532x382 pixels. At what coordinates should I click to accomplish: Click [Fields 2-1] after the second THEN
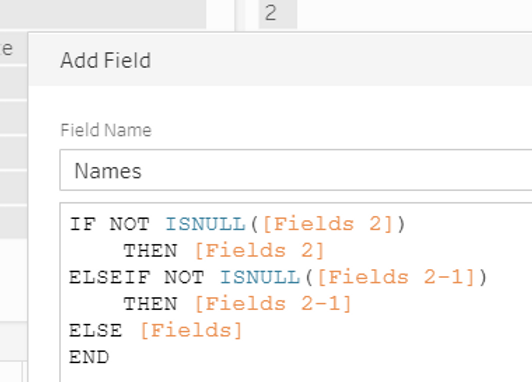(x=273, y=304)
